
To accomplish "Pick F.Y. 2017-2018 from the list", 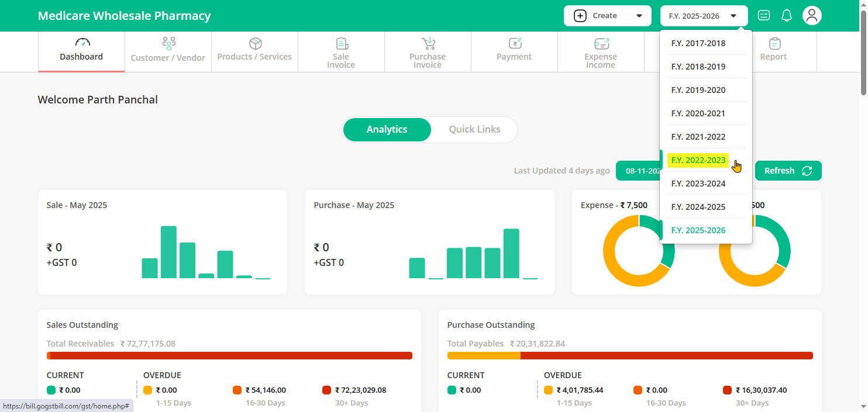I will [698, 43].
